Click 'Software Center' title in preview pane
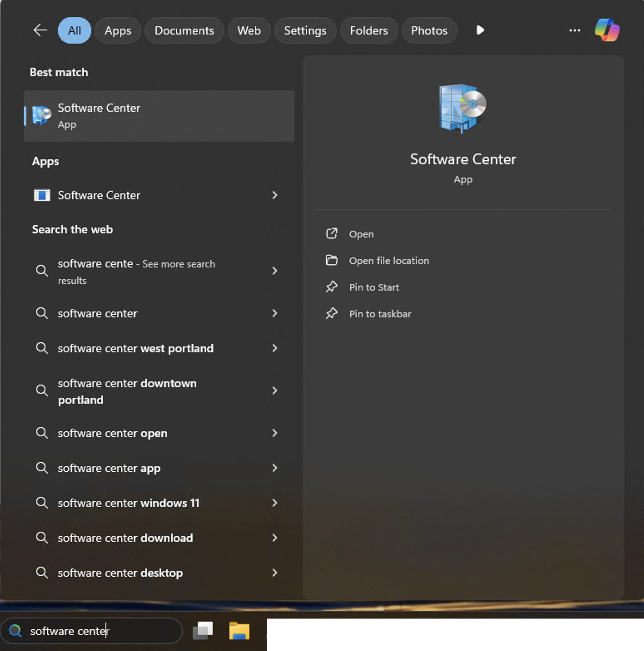The image size is (644, 651). click(x=463, y=159)
